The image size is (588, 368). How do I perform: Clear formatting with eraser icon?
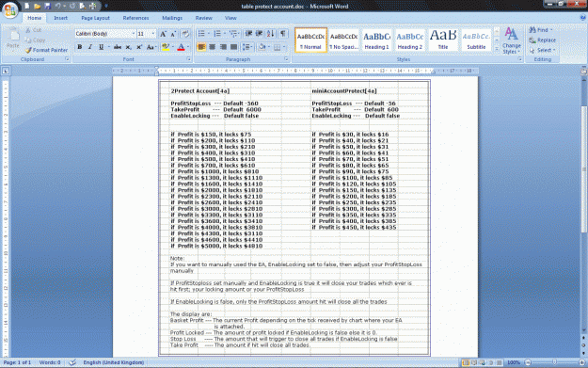coord(185,34)
